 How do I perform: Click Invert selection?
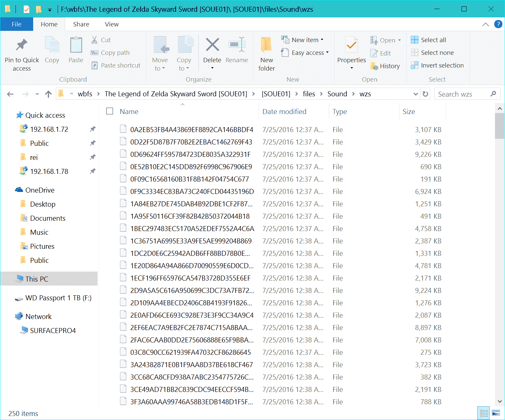pos(437,65)
